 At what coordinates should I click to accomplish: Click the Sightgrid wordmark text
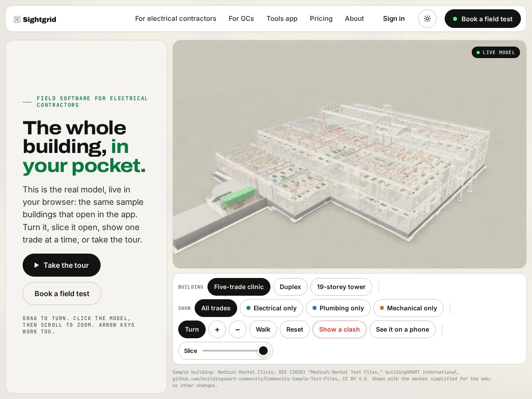[x=39, y=19]
